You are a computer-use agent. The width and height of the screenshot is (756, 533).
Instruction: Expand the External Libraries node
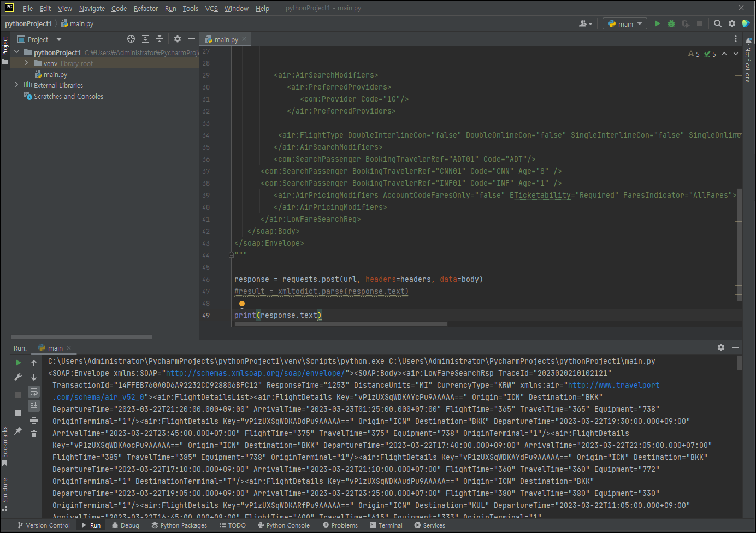(16, 85)
